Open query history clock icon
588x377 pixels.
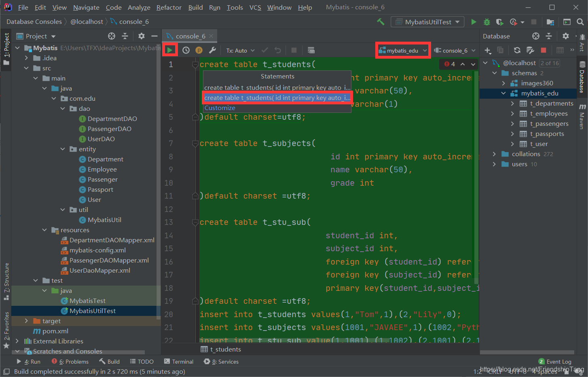click(x=186, y=50)
